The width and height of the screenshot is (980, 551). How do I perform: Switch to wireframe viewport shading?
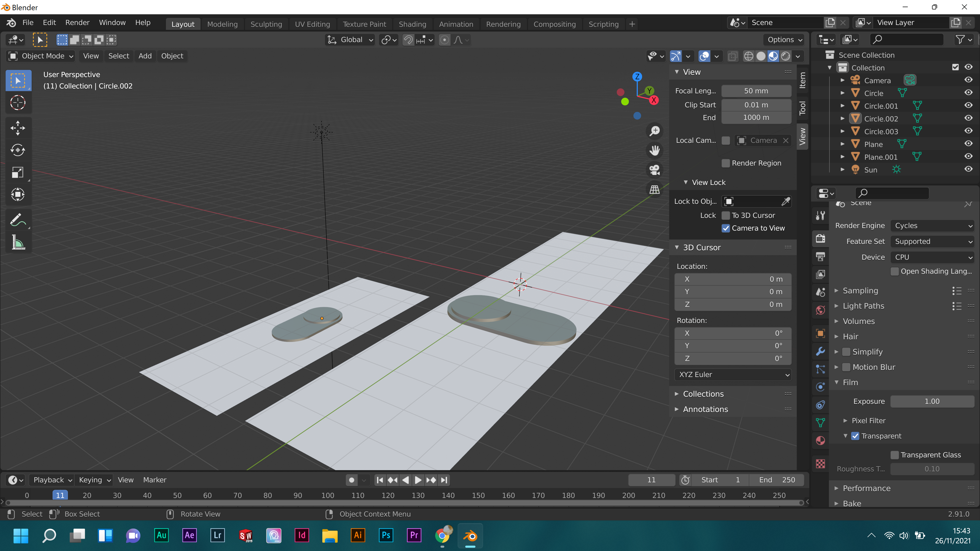[x=748, y=56]
